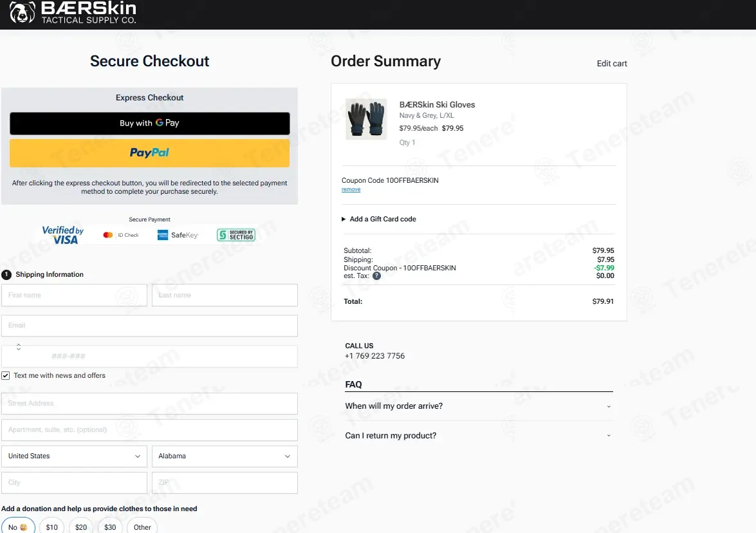Click the BAERSkin Tactical Supply Co. title
Screen dimensions: 756x533
tap(89, 12)
